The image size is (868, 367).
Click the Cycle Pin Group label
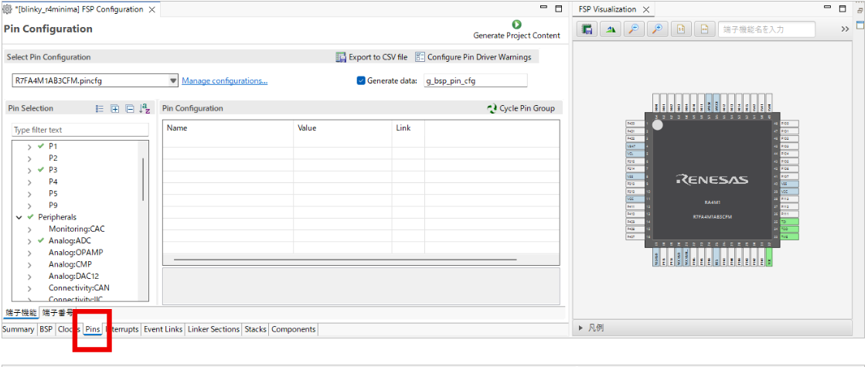pyautogui.click(x=527, y=108)
